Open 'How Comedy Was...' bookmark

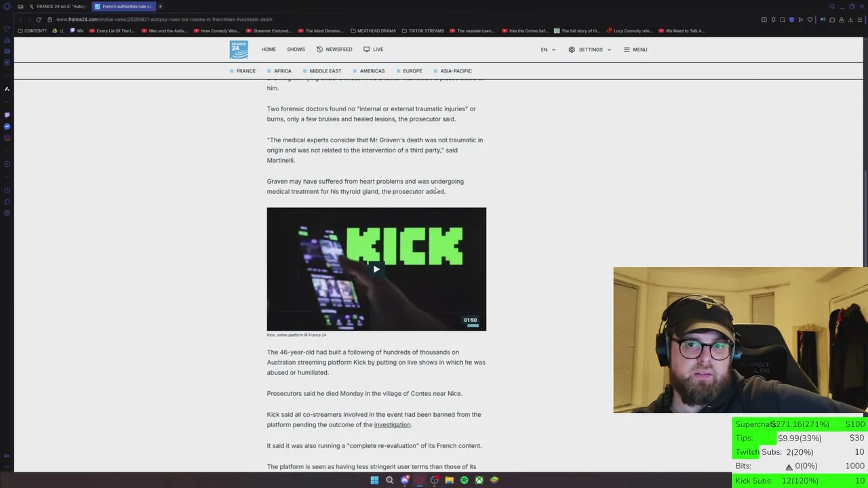(x=216, y=30)
